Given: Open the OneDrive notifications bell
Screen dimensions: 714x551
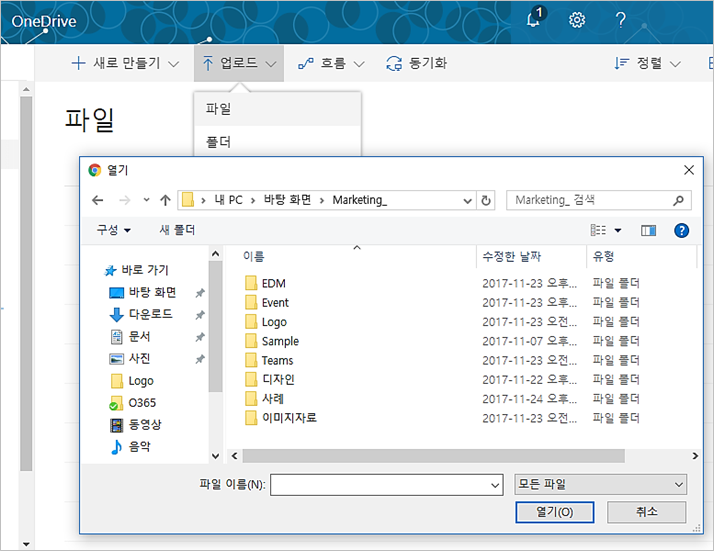Looking at the screenshot, I should point(535,19).
